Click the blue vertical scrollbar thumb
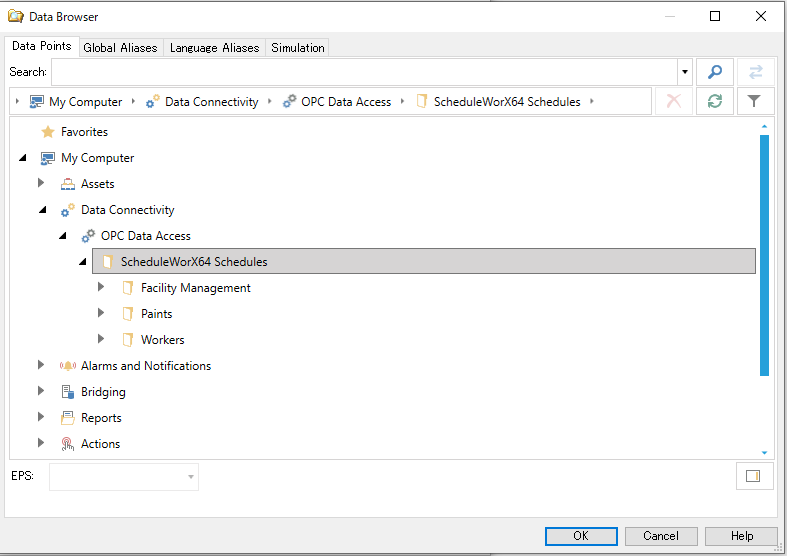The image size is (787, 556). pyautogui.click(x=764, y=255)
